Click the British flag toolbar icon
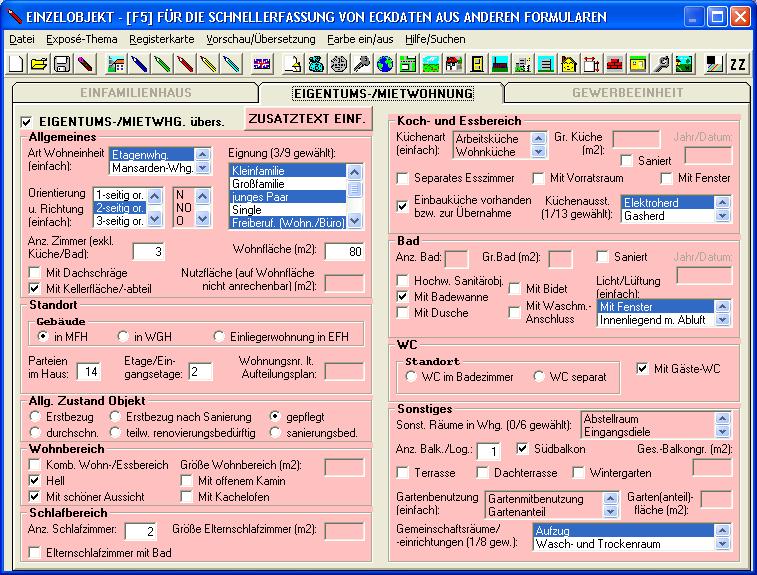The image size is (757, 575). click(261, 64)
